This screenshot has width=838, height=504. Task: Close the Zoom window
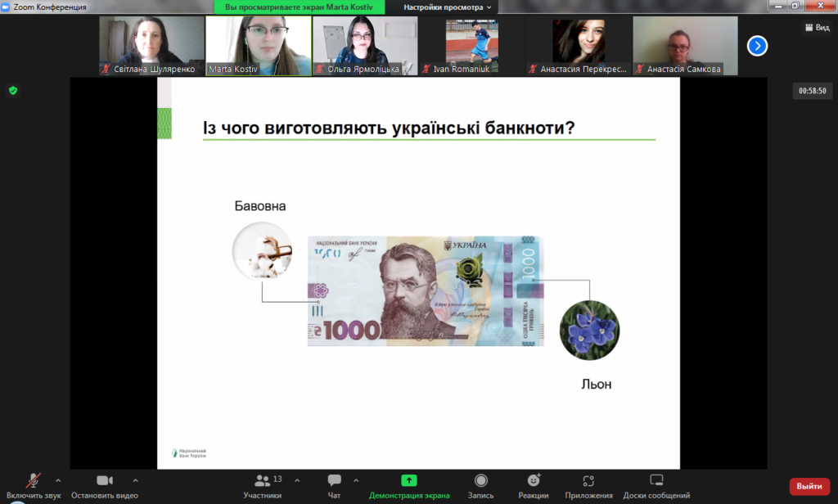click(x=820, y=6)
